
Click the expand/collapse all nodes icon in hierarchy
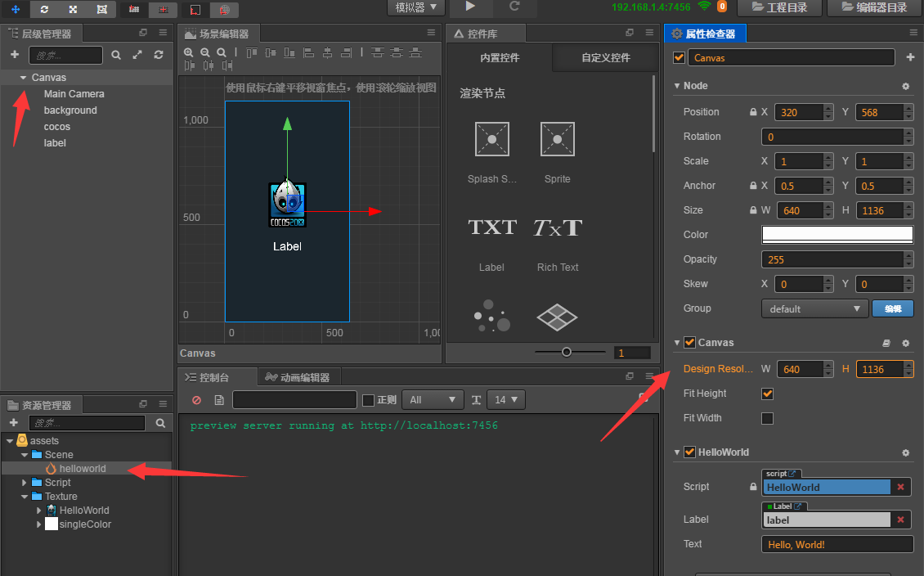137,55
